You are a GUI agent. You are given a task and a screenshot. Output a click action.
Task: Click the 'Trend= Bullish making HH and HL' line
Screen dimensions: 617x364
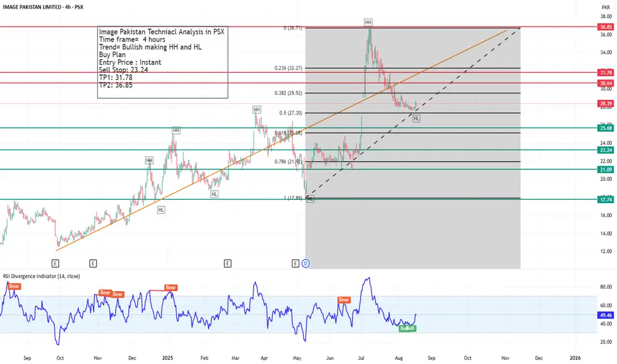[150, 47]
